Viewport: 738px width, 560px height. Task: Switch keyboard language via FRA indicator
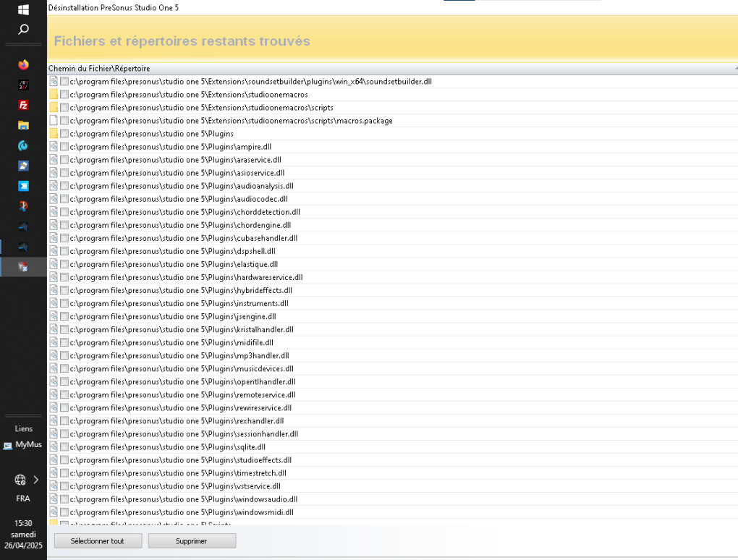pyautogui.click(x=23, y=499)
